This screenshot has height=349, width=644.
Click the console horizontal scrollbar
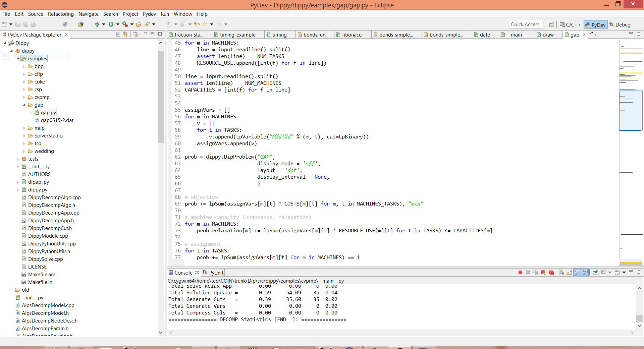[x=402, y=333]
